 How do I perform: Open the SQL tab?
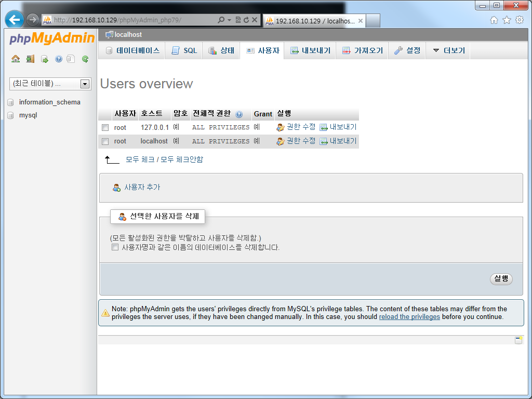[184, 50]
